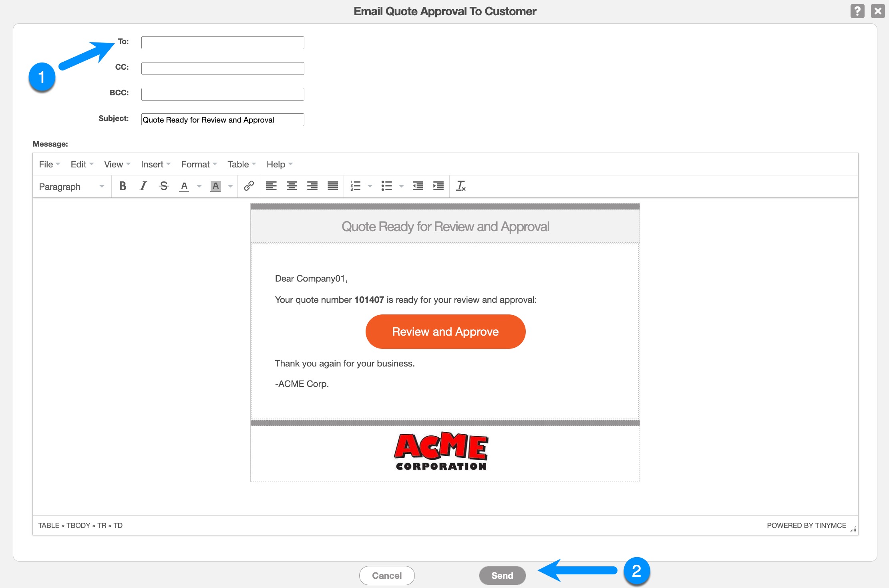The image size is (889, 588).
Task: Click the clear formatting icon
Action: 461,186
